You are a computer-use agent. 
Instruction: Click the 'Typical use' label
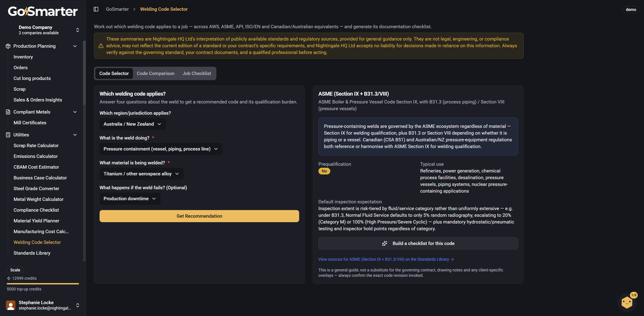[x=432, y=164]
